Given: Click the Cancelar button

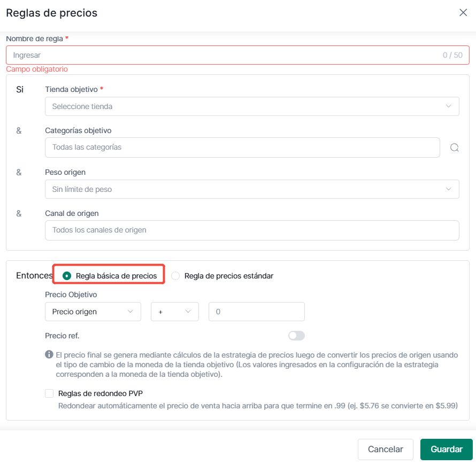Looking at the screenshot, I should point(386,449).
